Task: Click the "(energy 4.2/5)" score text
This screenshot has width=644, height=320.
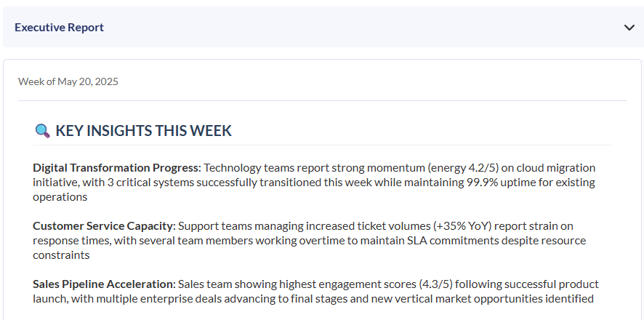Action: [462, 167]
